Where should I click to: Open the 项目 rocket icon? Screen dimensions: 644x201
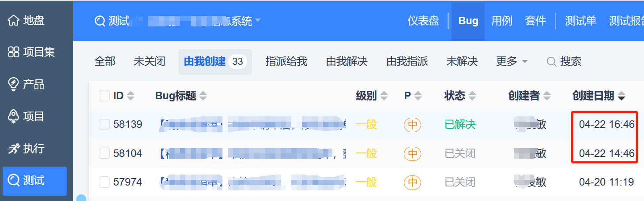point(14,116)
